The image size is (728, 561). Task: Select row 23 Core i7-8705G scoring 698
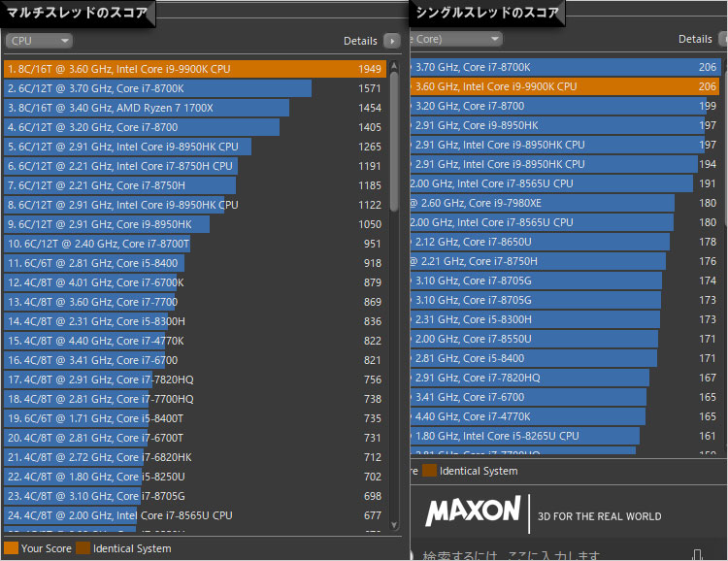pos(195,496)
